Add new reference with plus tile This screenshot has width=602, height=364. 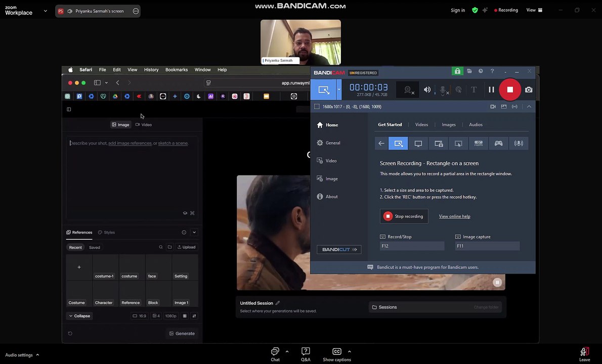tap(79, 267)
